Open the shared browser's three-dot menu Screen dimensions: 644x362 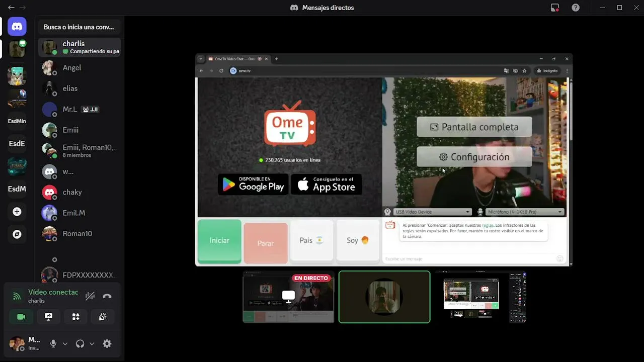(567, 71)
